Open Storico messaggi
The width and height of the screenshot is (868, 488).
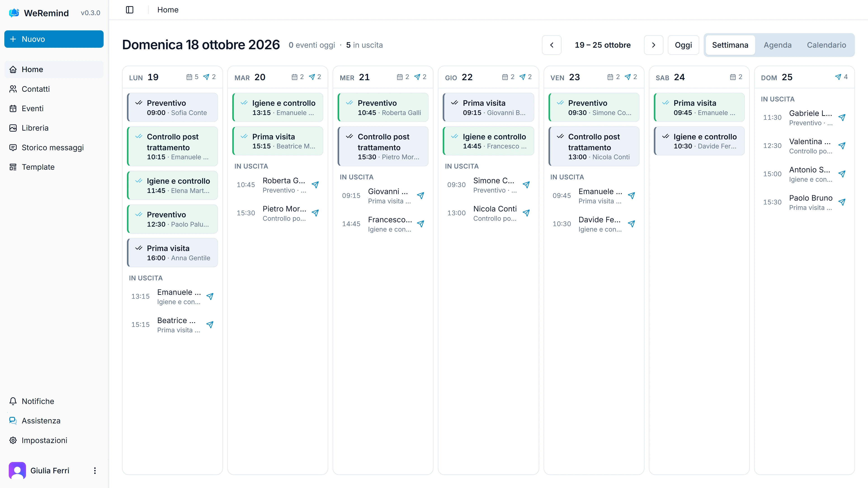click(54, 148)
